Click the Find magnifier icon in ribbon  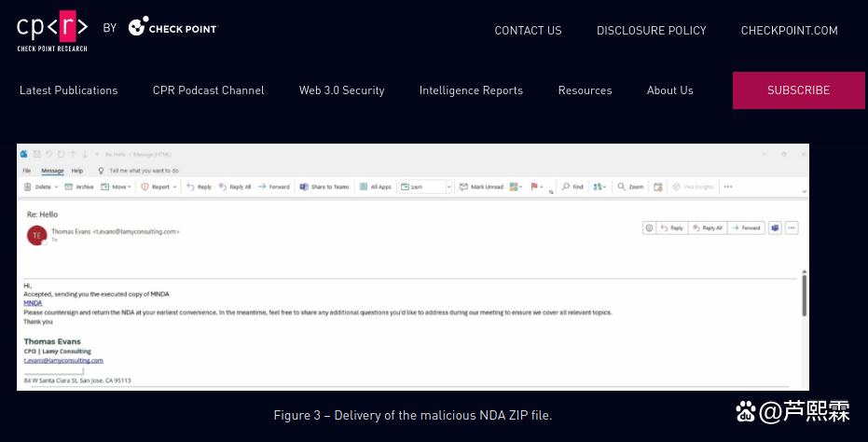tap(565, 186)
